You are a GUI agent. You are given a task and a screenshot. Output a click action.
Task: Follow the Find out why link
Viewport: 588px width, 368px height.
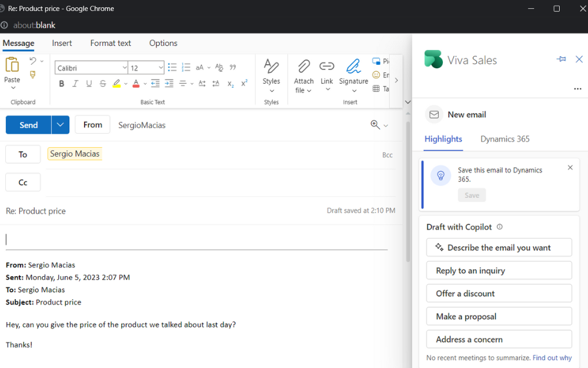[x=552, y=358]
